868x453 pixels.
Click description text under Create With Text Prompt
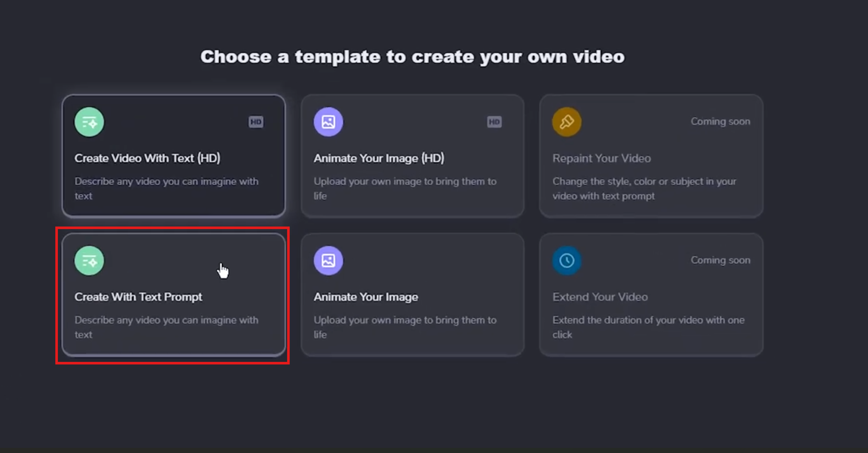coord(166,327)
